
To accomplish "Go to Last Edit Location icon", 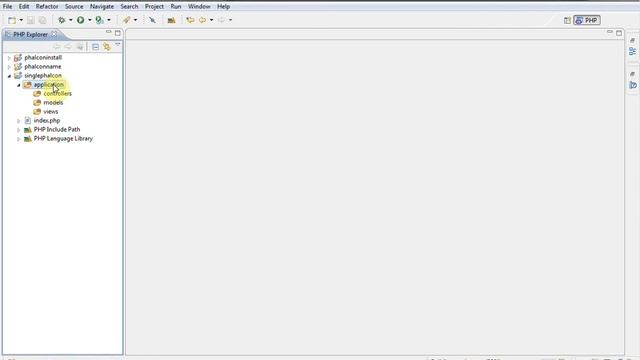I will (x=190, y=20).
